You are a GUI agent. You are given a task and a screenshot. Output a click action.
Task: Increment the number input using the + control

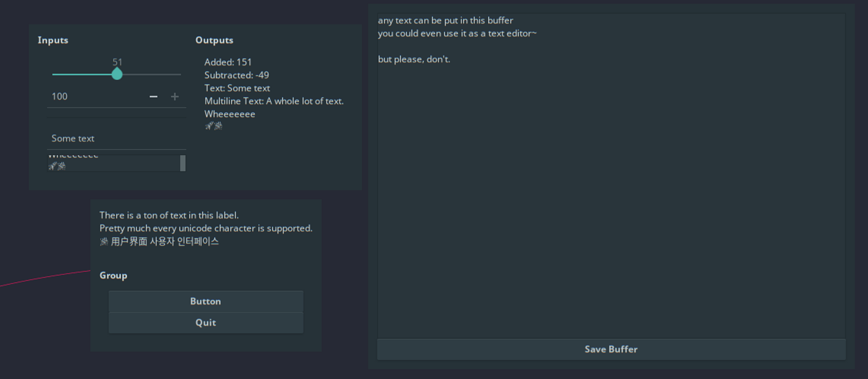tap(175, 96)
